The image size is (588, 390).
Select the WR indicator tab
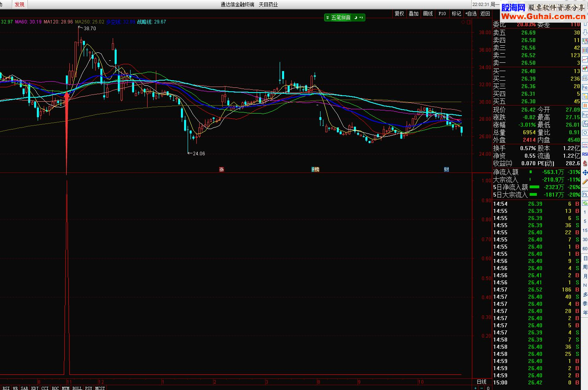pyautogui.click(x=15, y=388)
